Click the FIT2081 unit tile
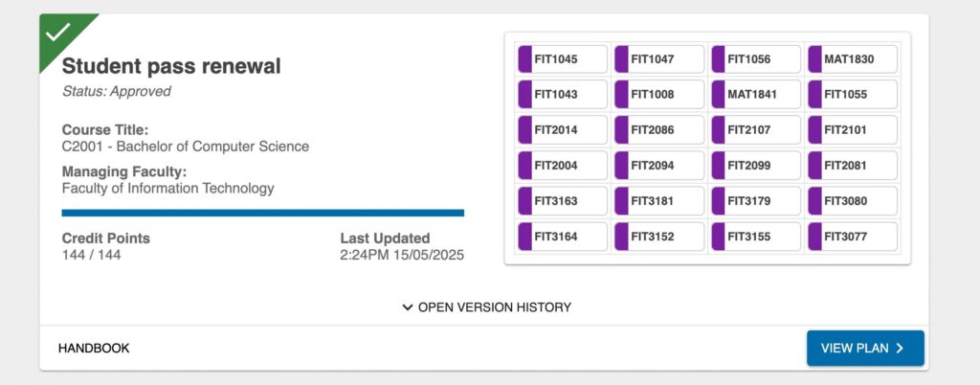Viewport: 980px width, 385px height. [853, 166]
